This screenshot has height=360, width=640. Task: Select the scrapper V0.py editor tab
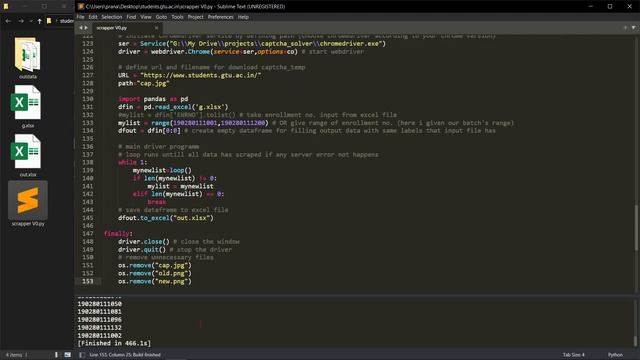pyautogui.click(x=127, y=28)
